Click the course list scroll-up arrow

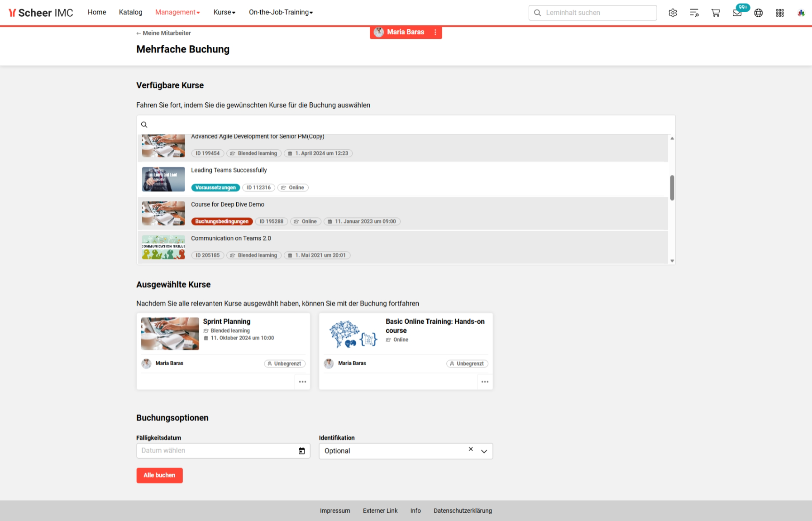point(672,139)
